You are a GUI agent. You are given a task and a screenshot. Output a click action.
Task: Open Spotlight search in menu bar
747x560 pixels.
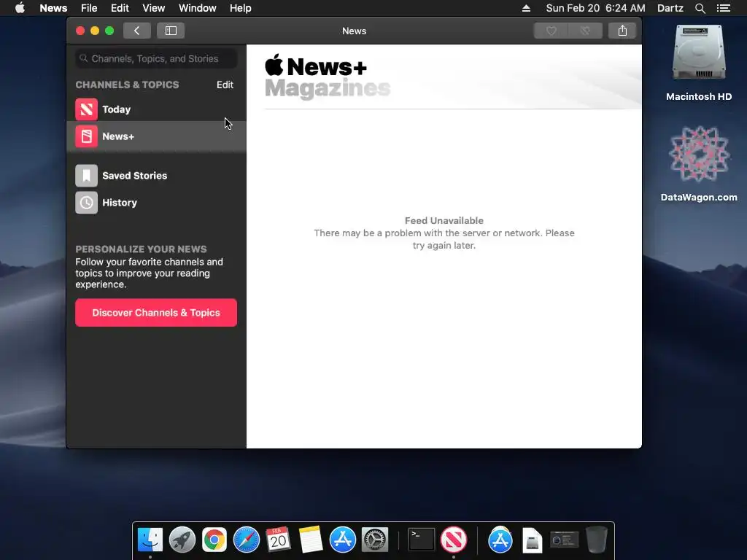[700, 8]
